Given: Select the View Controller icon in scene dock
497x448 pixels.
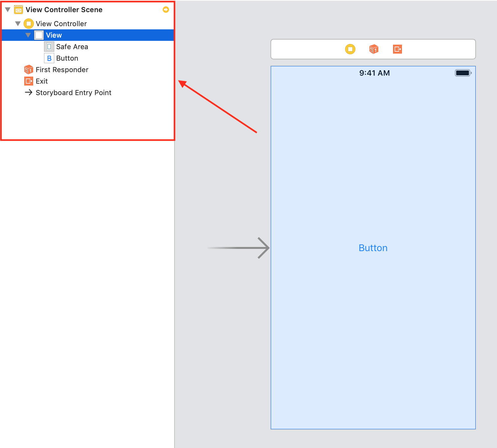Looking at the screenshot, I should [350, 49].
